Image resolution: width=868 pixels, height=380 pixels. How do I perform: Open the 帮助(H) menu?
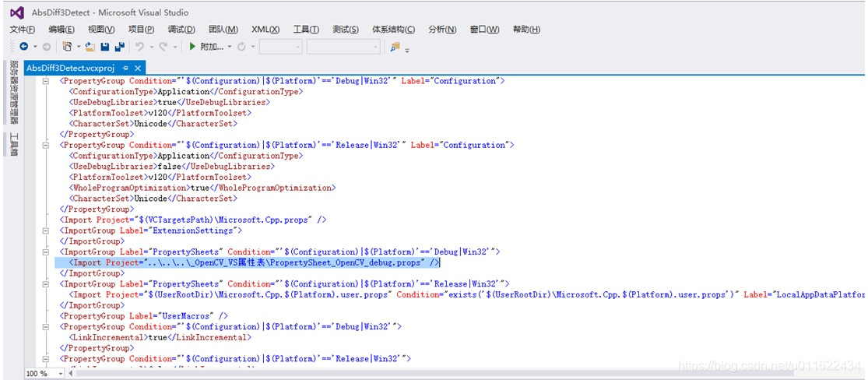point(526,30)
